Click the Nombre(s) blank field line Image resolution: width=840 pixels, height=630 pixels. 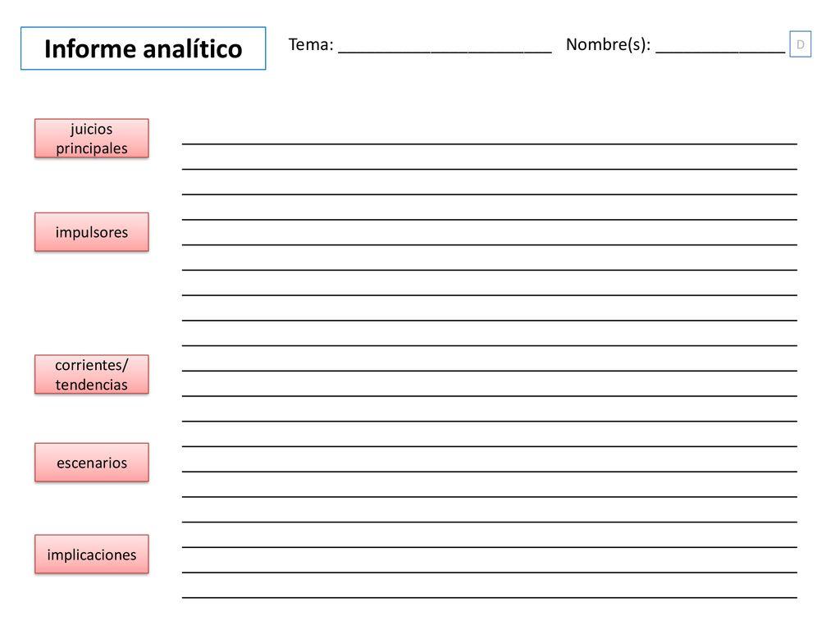point(720,52)
